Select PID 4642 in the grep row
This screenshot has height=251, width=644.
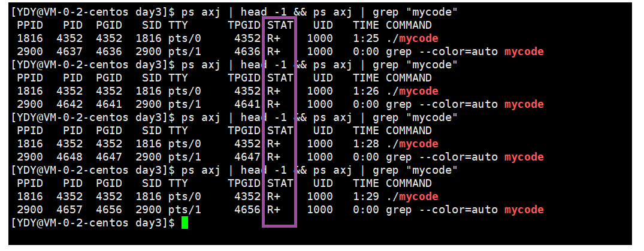click(x=69, y=104)
